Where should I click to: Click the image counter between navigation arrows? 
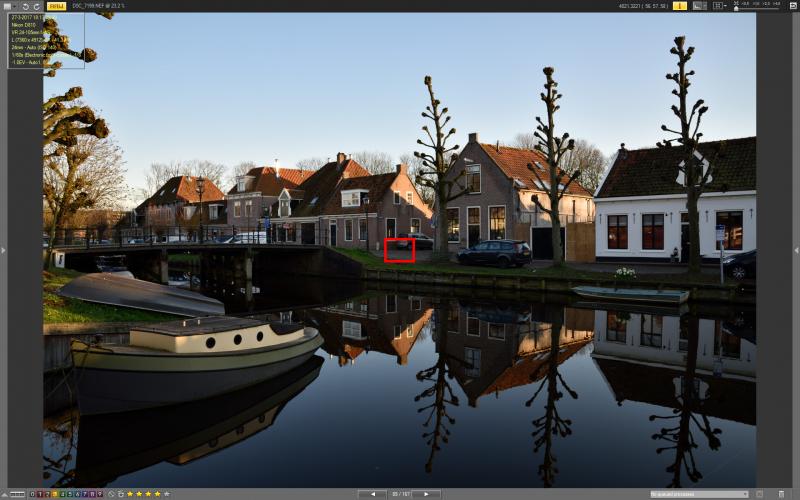401,494
